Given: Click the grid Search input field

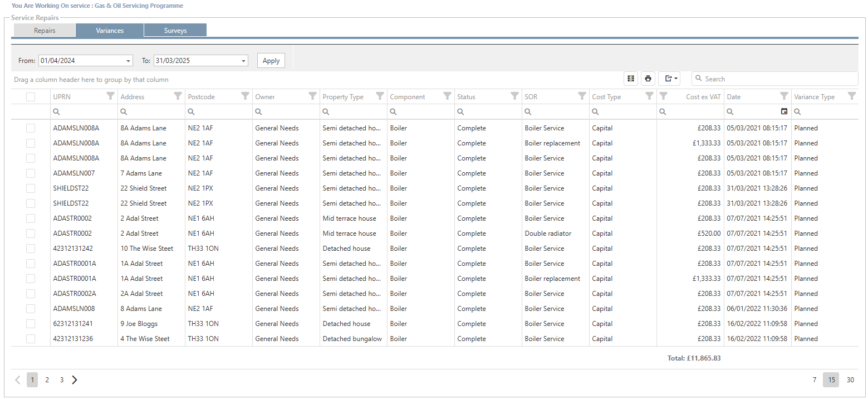Looking at the screenshot, I should point(779,79).
